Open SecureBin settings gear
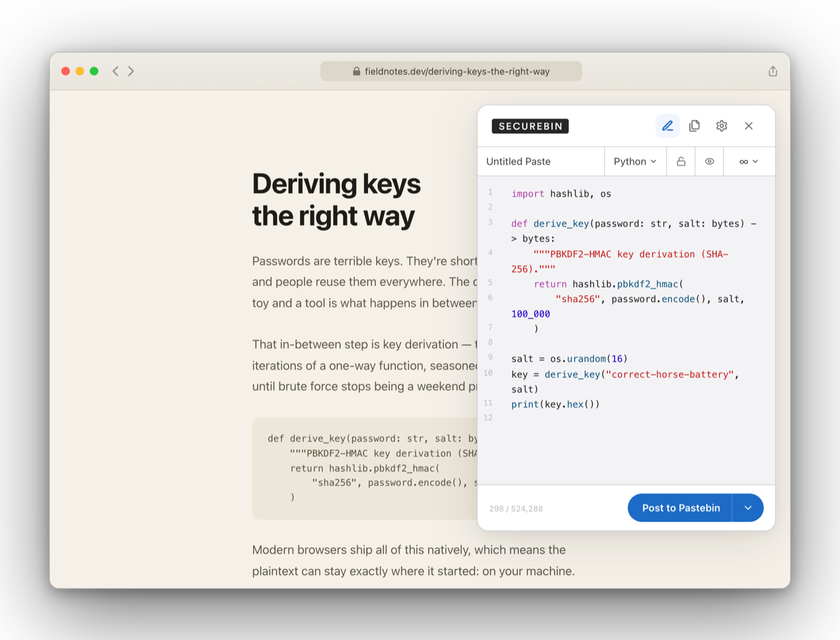840x640 pixels. pyautogui.click(x=722, y=126)
